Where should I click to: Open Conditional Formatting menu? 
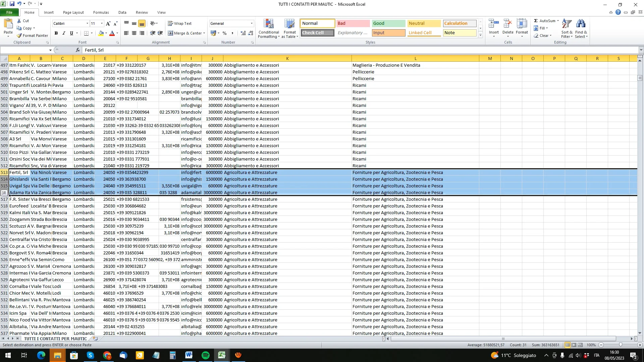click(x=269, y=29)
